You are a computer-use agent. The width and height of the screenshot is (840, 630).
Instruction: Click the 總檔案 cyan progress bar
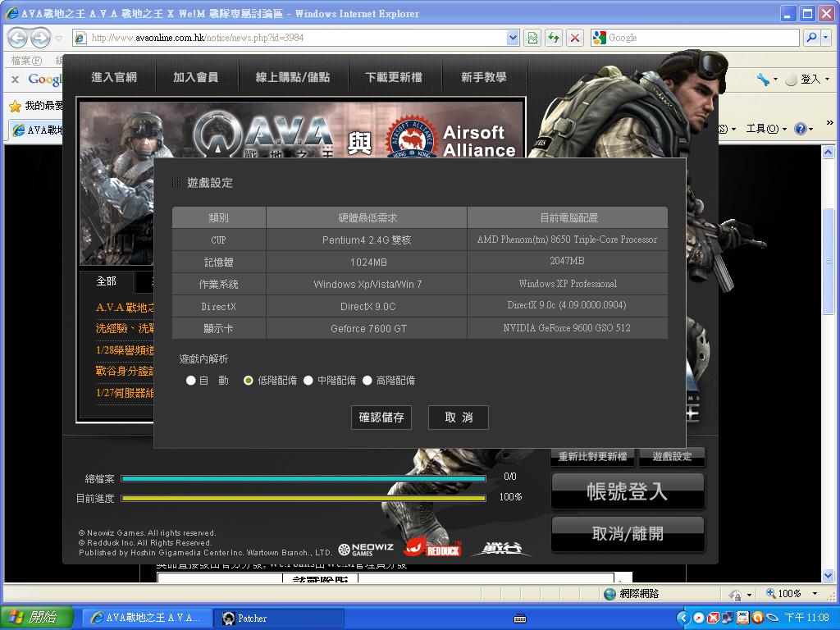(x=304, y=478)
